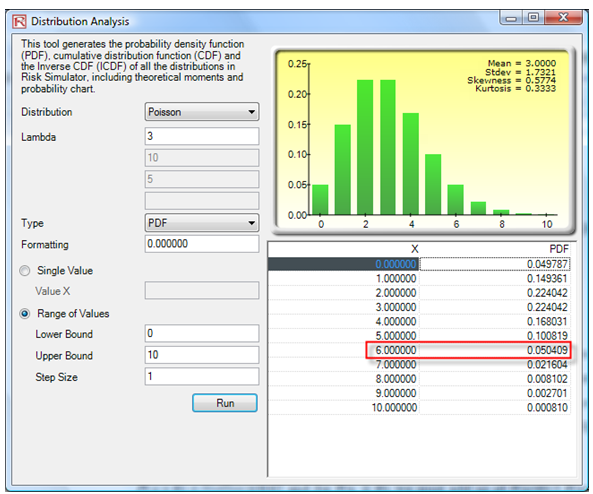This screenshot has height=494, width=593.
Task: Click the X column header
Action: (x=344, y=249)
